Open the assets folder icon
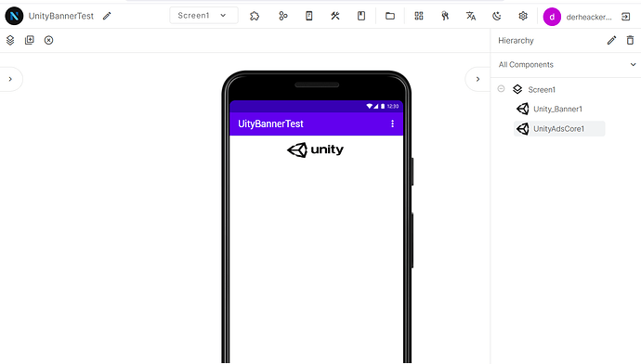The image size is (641, 364). [x=390, y=16]
